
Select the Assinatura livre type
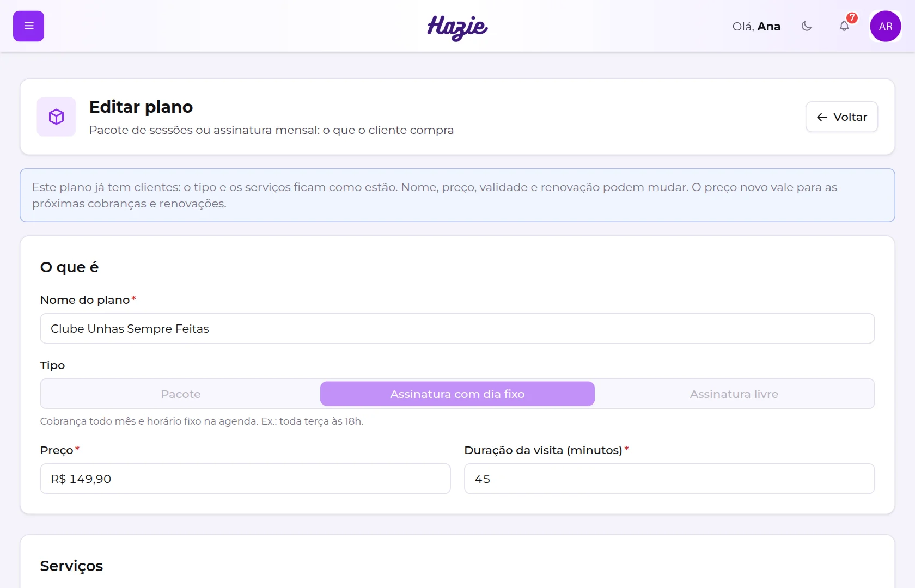click(734, 394)
